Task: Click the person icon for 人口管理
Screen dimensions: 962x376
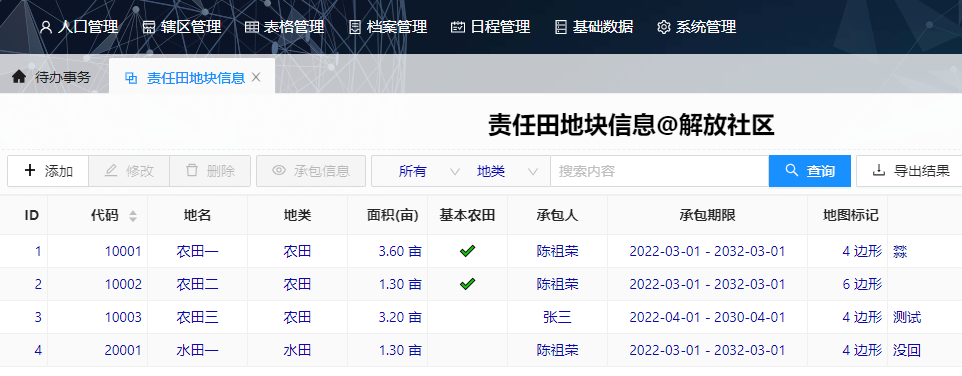Action: [45, 28]
